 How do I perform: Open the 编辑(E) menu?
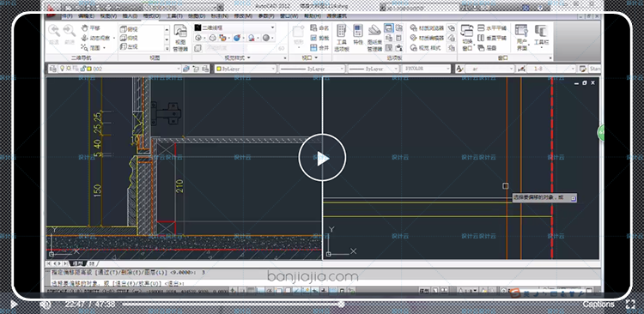pos(86,16)
